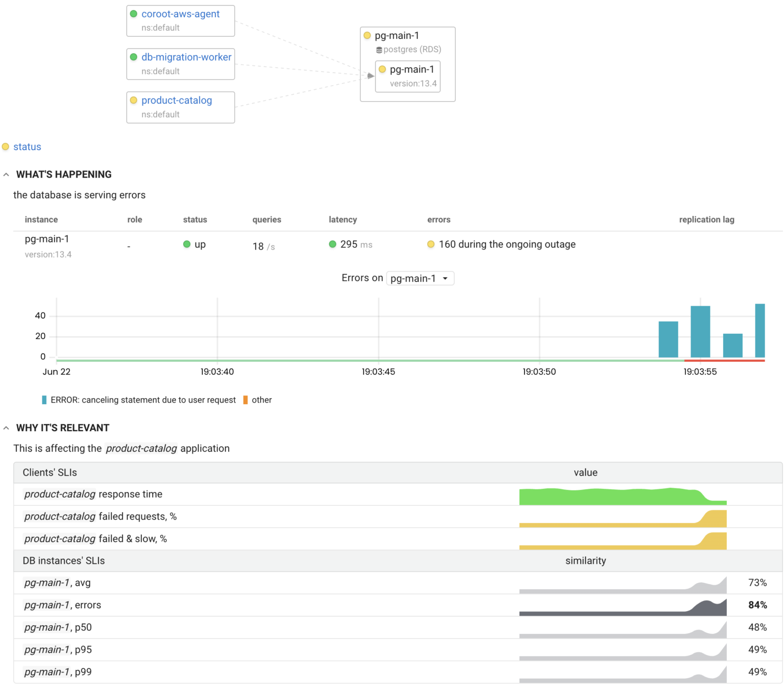Collapse the WHY IT'S RELEVANT section
The height and width of the screenshot is (694, 784).
(6, 428)
